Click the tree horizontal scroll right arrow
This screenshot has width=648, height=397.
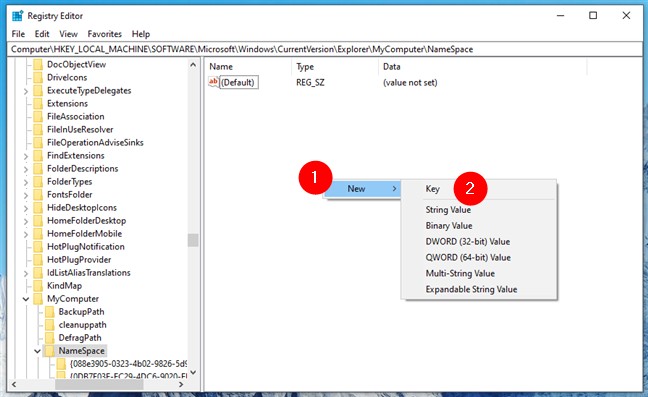(x=181, y=384)
